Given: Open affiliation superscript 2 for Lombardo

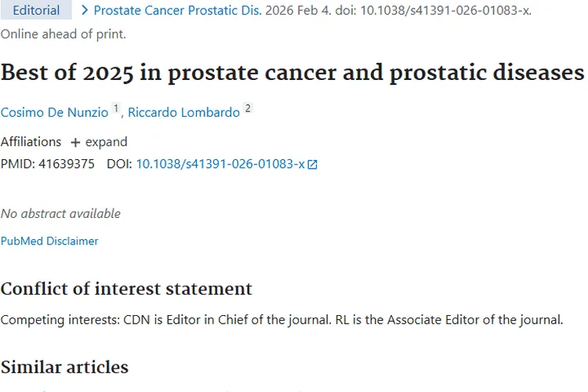Looking at the screenshot, I should coord(248,109).
